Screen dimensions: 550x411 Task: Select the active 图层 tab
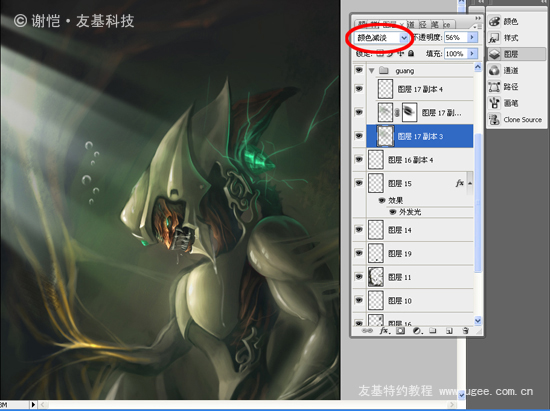(x=393, y=24)
